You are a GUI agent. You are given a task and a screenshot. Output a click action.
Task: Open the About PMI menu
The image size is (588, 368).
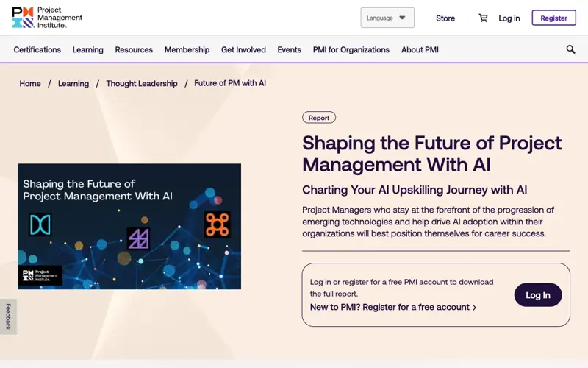(420, 49)
